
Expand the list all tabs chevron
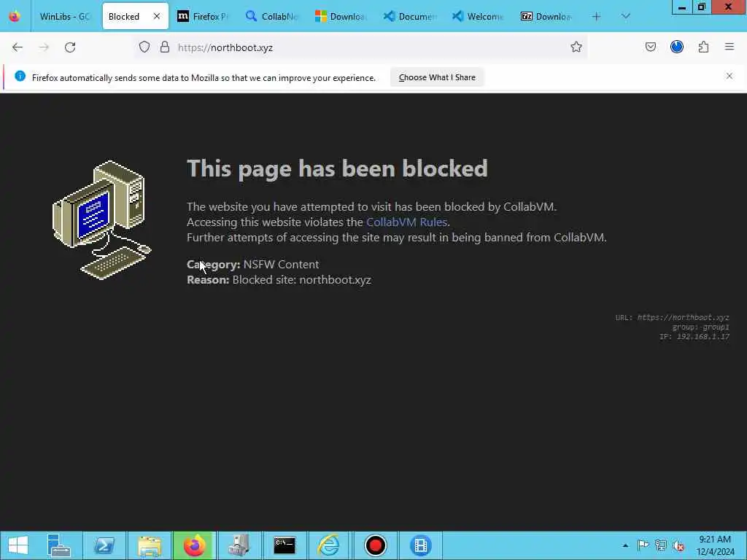click(x=625, y=16)
